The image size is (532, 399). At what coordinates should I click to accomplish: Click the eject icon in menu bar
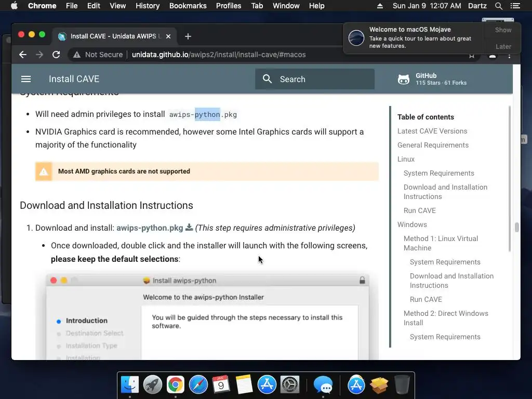380,6
